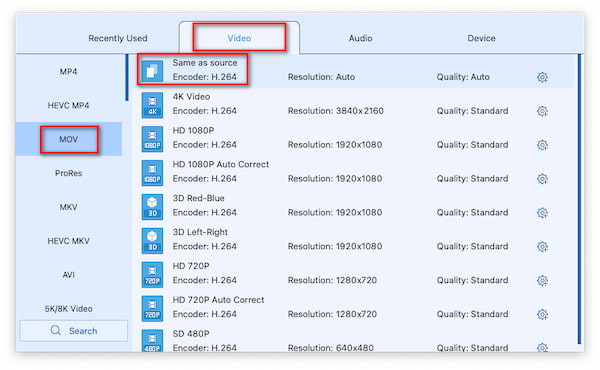Switch to the Audio tab
600x370 pixels.
(x=360, y=38)
